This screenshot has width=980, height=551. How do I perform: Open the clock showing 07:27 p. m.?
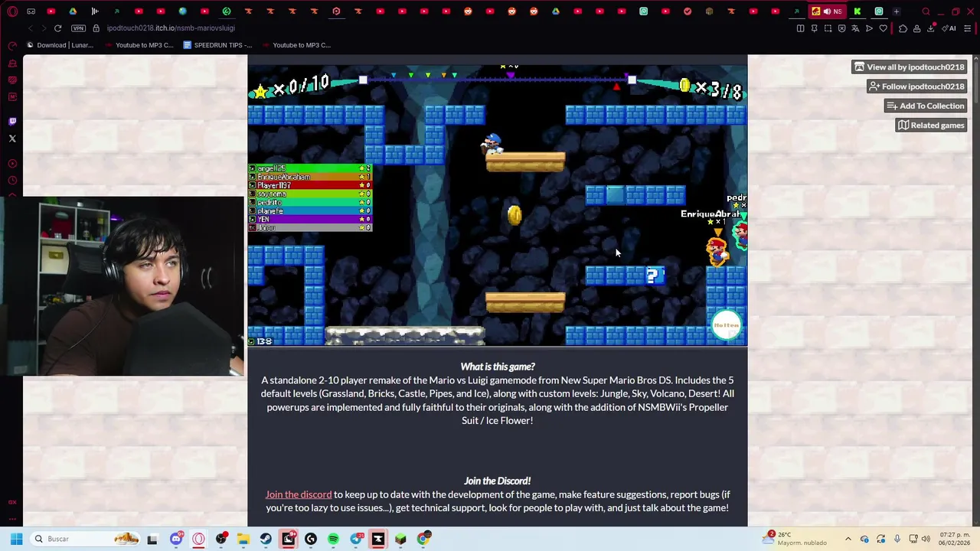click(954, 539)
